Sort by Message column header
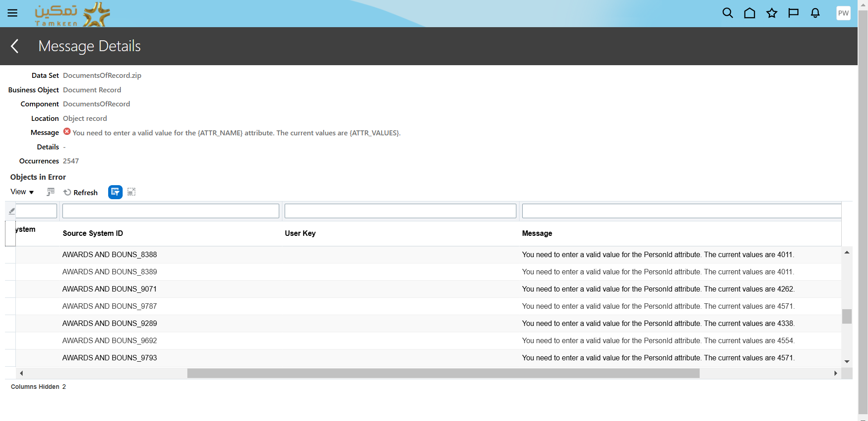 point(537,234)
